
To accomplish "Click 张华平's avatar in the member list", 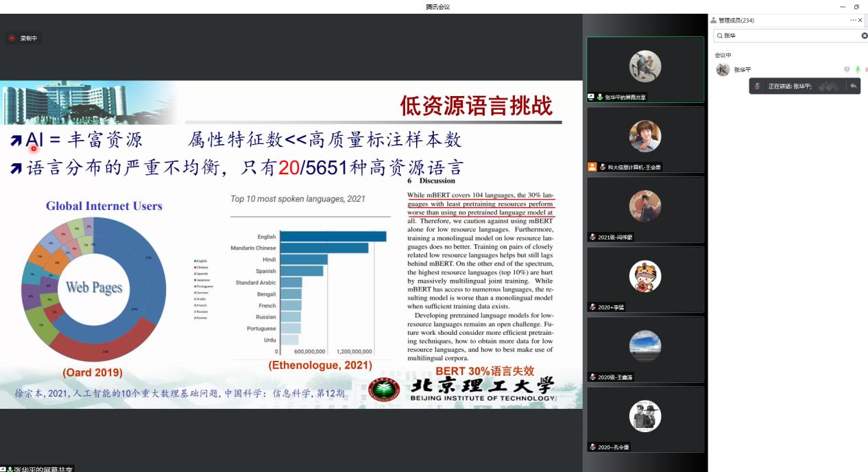I will [x=723, y=69].
